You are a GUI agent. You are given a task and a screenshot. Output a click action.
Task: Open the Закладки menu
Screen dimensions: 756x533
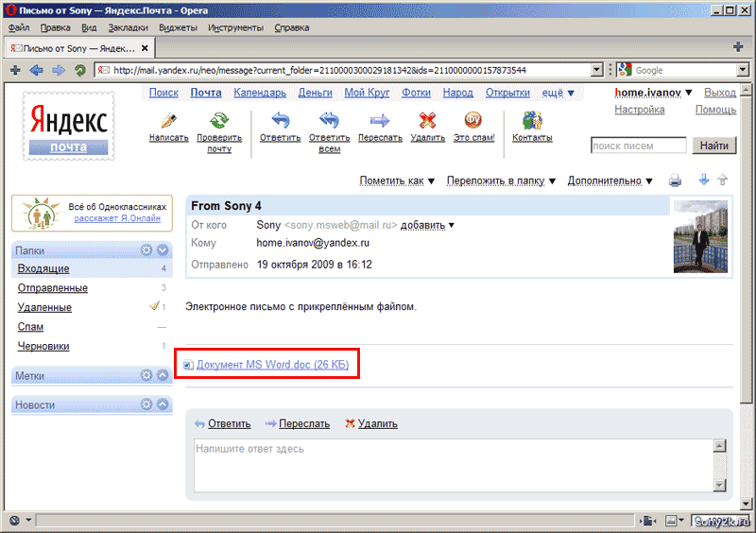coord(128,28)
